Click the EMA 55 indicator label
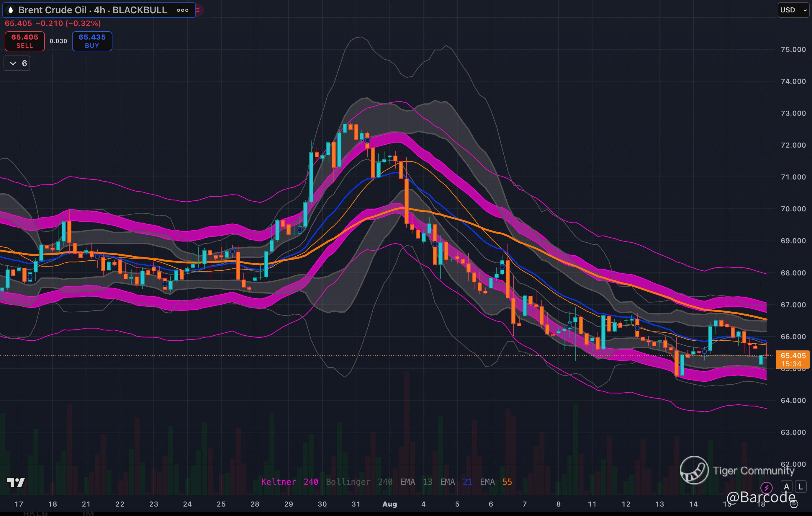812x516 pixels. pos(496,482)
